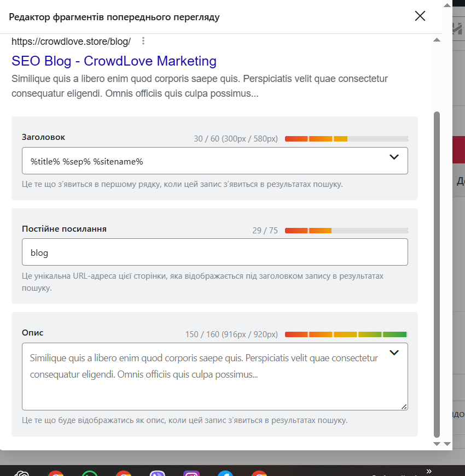465x476 pixels.
Task: Open Instagram from the taskbar
Action: pyautogui.click(x=191, y=473)
